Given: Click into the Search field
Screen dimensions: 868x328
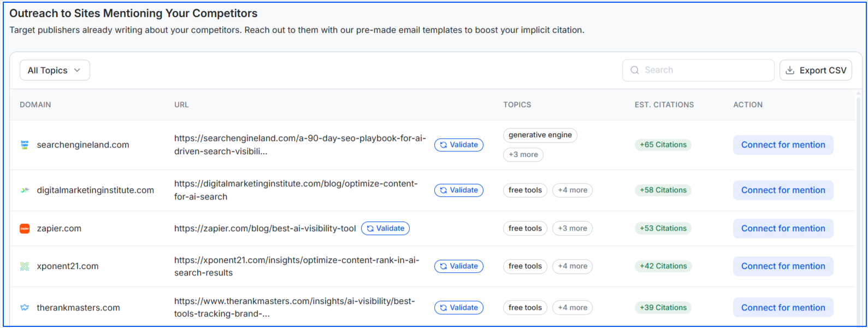Looking at the screenshot, I should coord(698,70).
